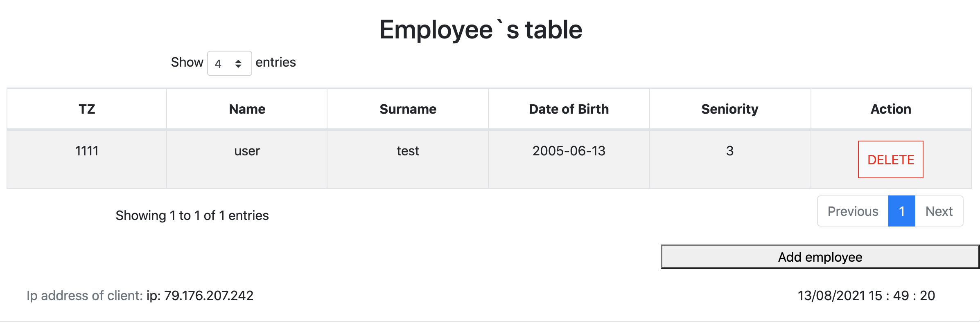Click the Employee`s table title

[481, 29]
